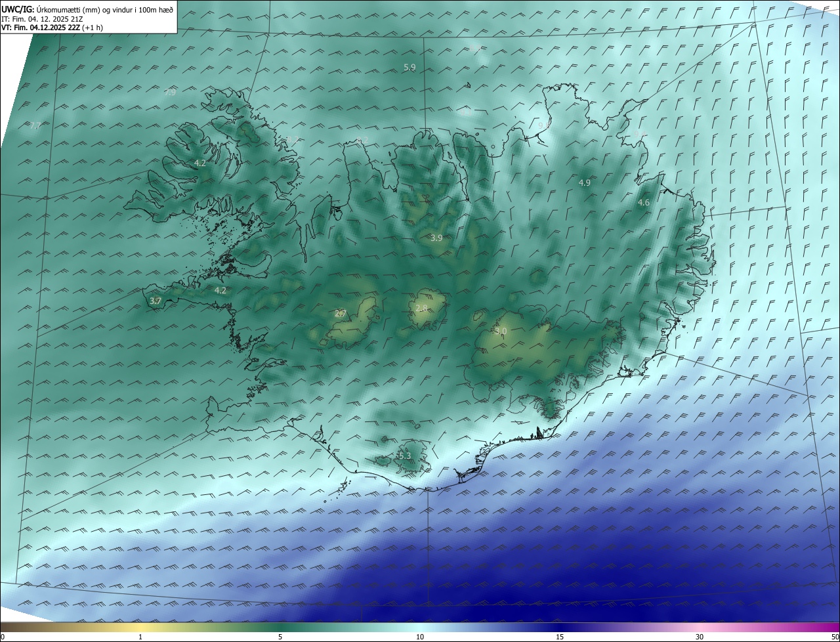Click the 5.3 value near the south coast
The image size is (840, 642).
[x=404, y=456]
